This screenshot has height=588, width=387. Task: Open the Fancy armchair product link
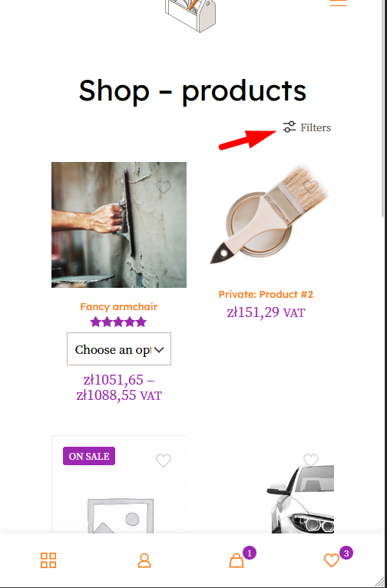118,306
